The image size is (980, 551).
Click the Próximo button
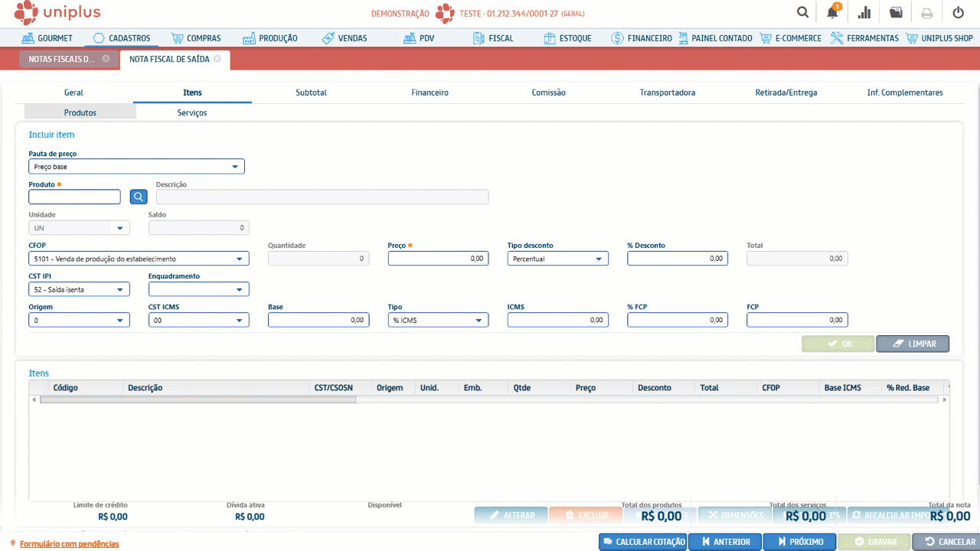pyautogui.click(x=799, y=542)
